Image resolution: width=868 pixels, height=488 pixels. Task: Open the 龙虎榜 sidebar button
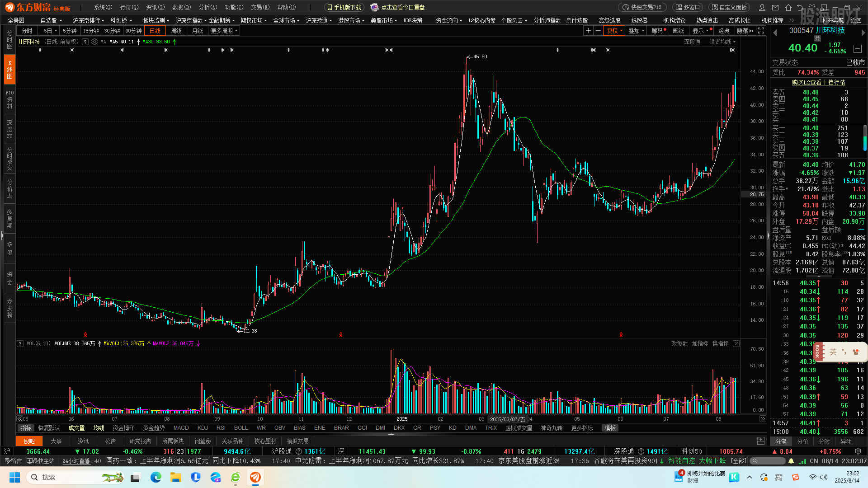click(x=9, y=308)
